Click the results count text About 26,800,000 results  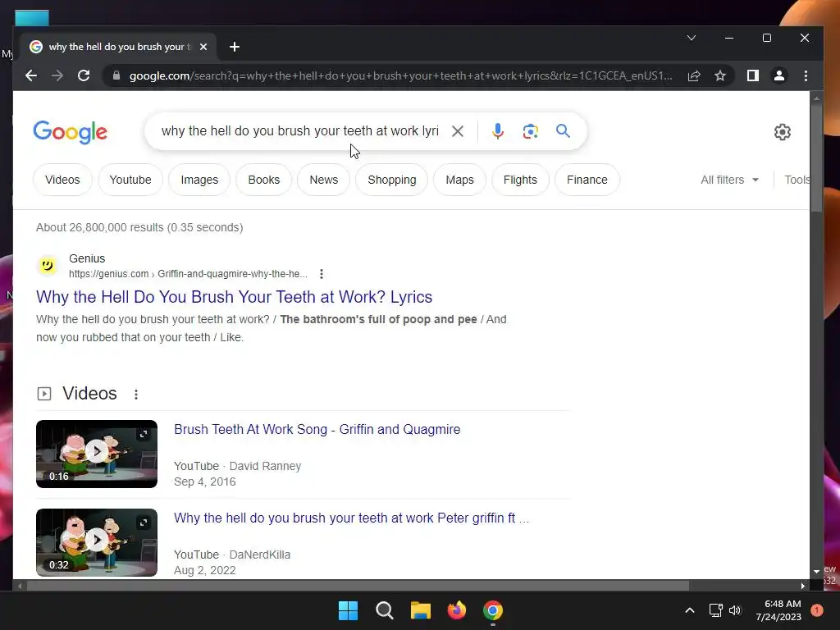click(x=139, y=227)
